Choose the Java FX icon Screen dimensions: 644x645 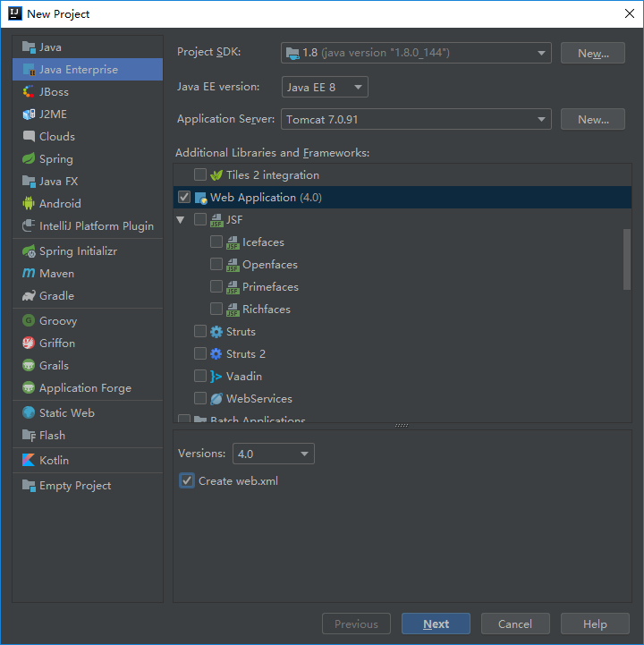[29, 181]
